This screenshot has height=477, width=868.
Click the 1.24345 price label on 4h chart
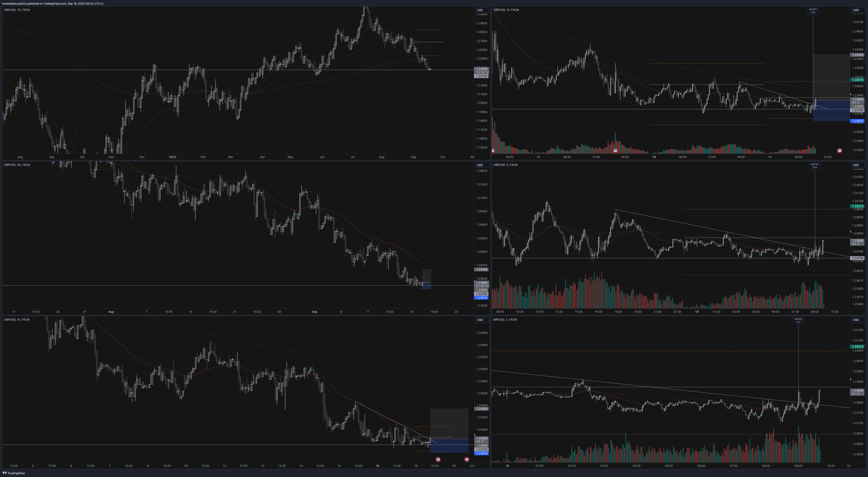(481, 269)
